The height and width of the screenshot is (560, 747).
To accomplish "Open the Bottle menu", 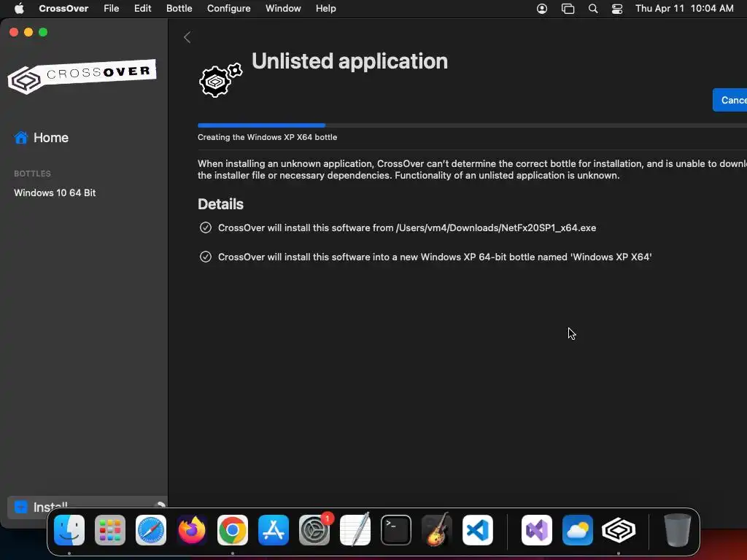I will point(179,9).
